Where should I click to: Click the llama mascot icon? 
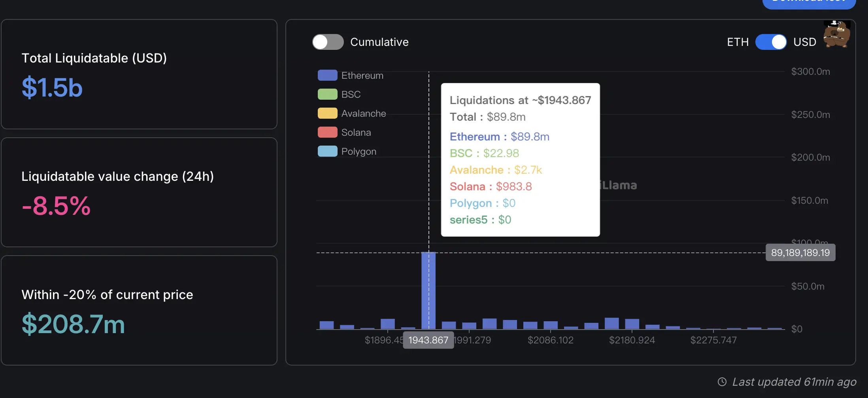pyautogui.click(x=836, y=34)
